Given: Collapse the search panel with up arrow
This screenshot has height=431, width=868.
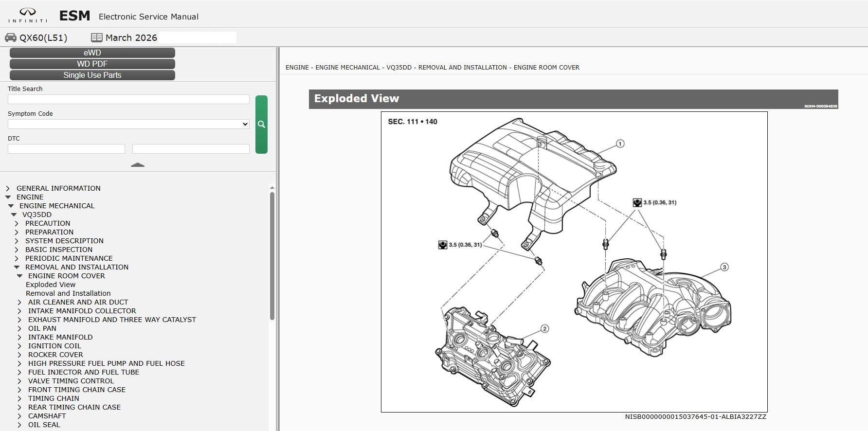Looking at the screenshot, I should click(138, 165).
